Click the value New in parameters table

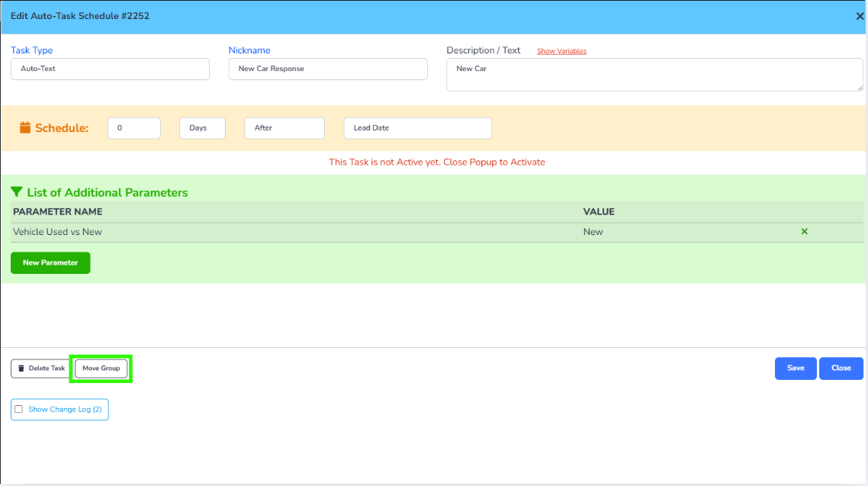click(593, 232)
